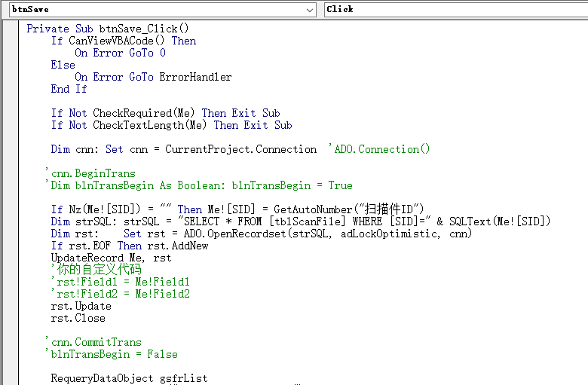Click commented blnTransBegin = False line

112,354
